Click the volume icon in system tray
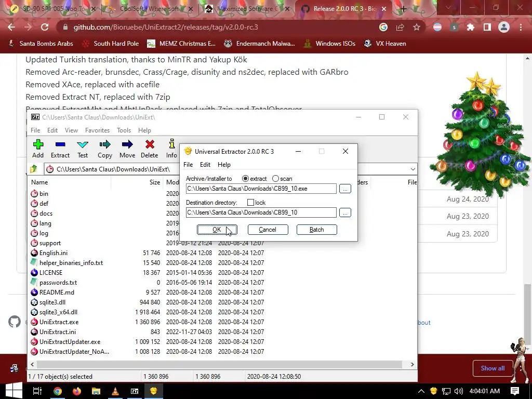Viewport: 532px width, 399px height. (x=459, y=391)
